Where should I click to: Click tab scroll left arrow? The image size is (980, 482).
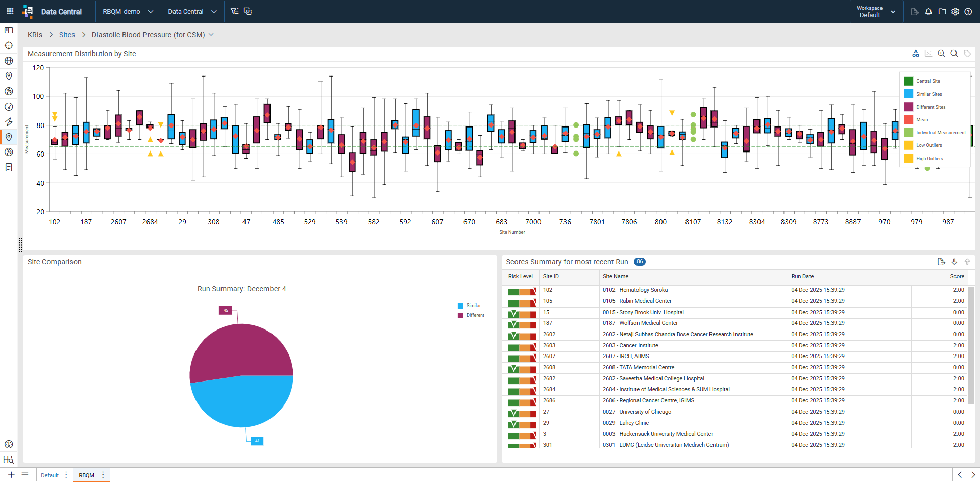(960, 475)
